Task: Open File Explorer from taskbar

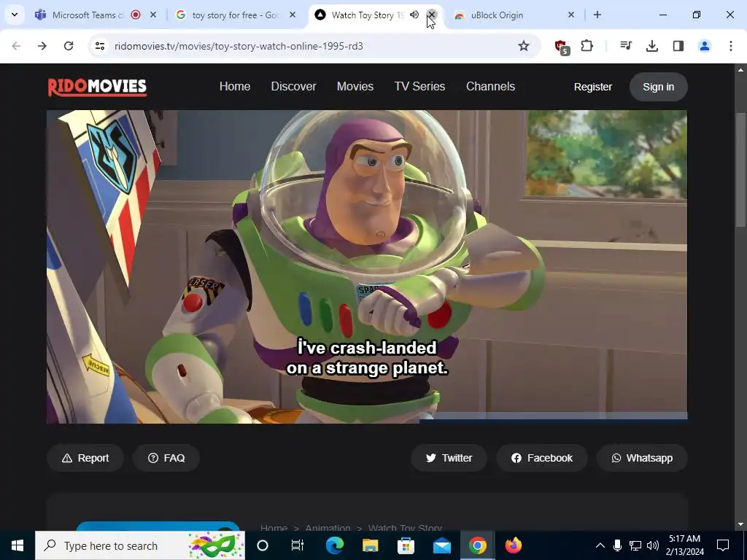Action: coord(370,545)
